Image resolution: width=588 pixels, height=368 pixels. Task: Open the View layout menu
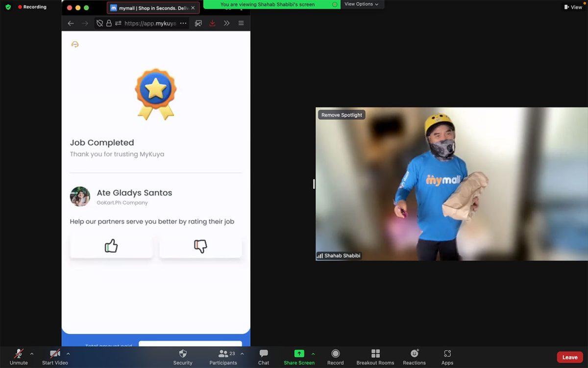click(573, 7)
